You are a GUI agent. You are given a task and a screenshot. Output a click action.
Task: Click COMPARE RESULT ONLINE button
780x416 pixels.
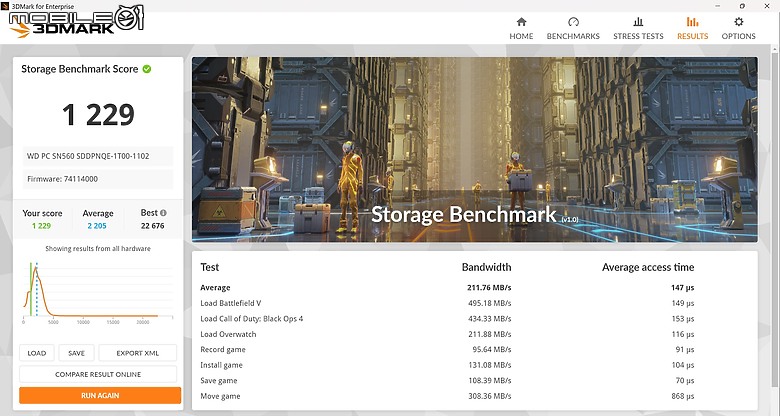(98, 374)
